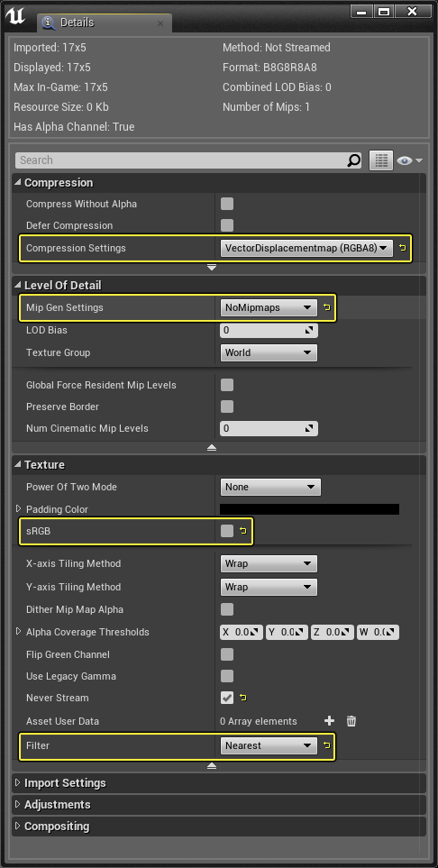Open the eye view options menu
The height and width of the screenshot is (868, 438).
[410, 160]
